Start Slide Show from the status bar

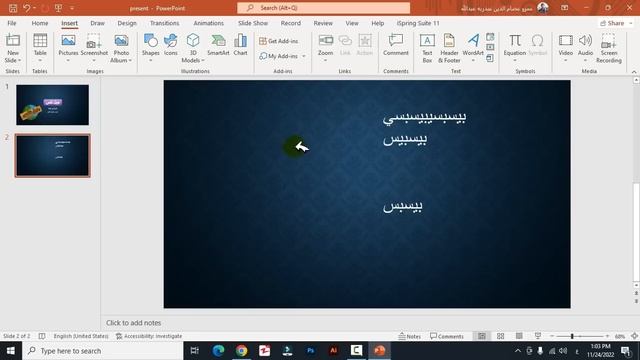click(x=538, y=336)
